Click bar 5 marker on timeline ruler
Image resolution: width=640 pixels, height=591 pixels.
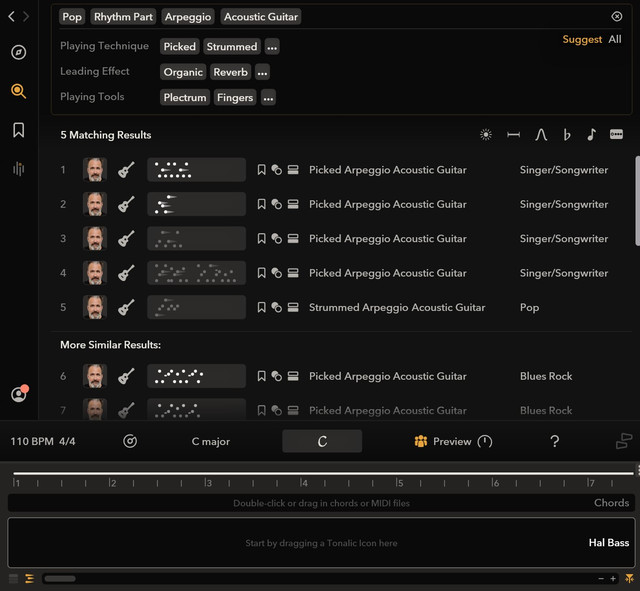(x=399, y=483)
